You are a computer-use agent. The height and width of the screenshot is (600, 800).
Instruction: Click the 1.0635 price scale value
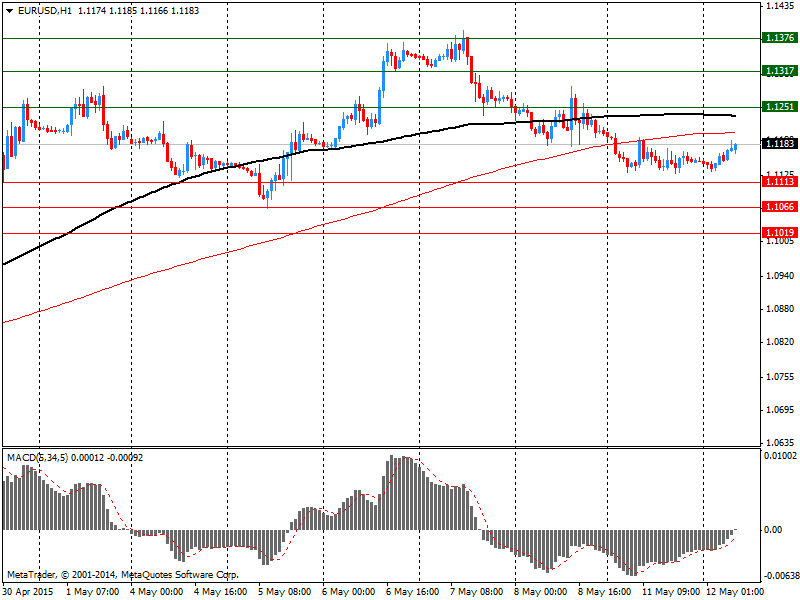[781, 442]
